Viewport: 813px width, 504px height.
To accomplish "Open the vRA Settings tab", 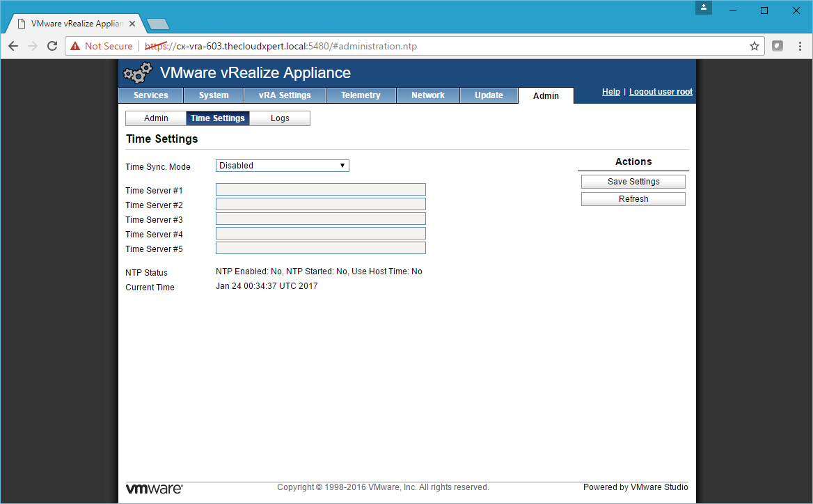I will (x=285, y=95).
